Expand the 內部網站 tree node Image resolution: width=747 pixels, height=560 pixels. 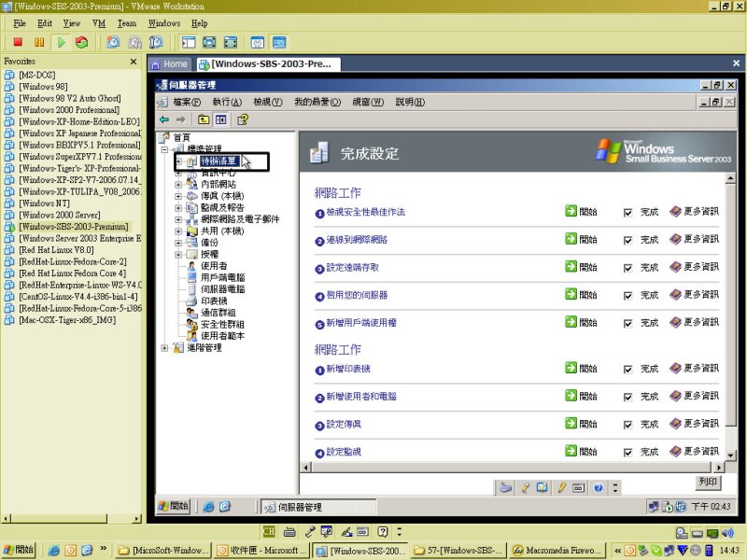[178, 184]
